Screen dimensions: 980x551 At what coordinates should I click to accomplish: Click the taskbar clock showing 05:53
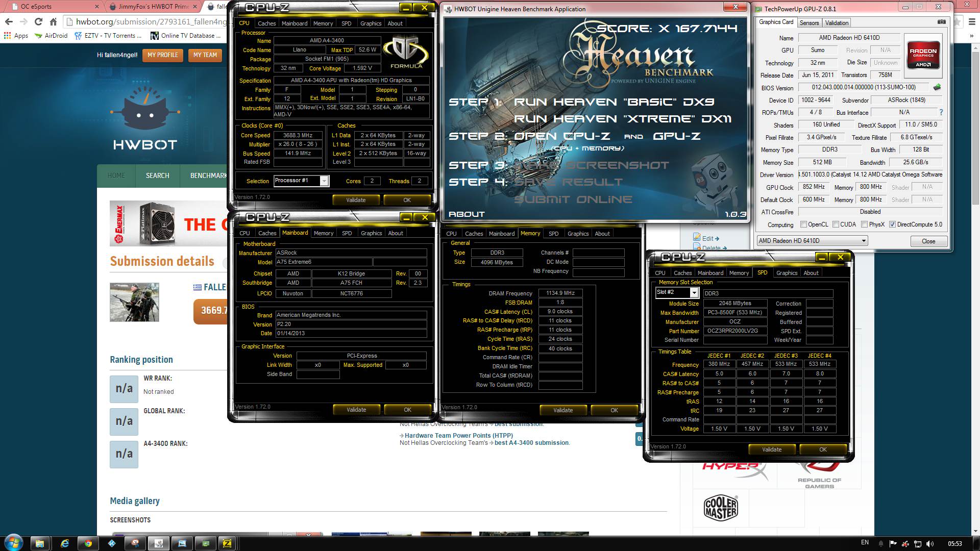pos(954,543)
